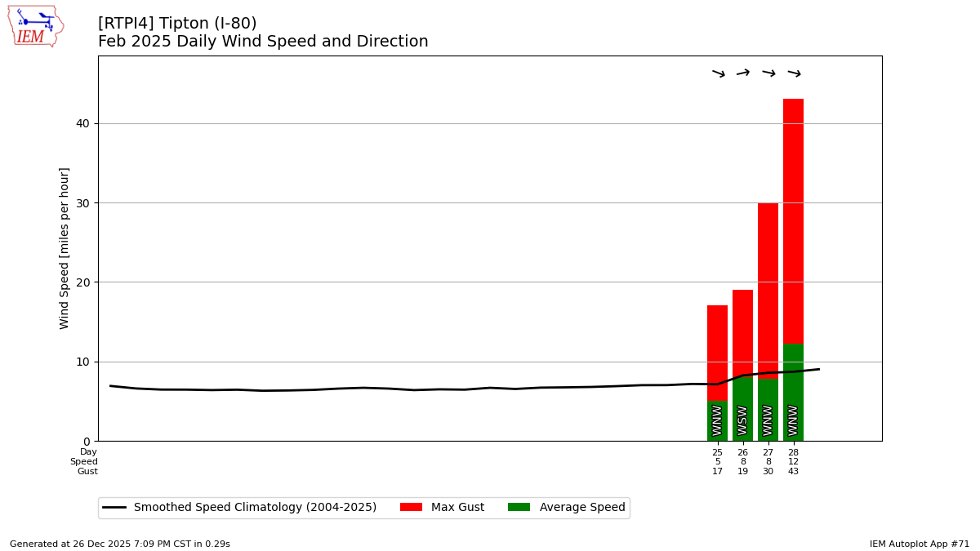This screenshot has width=980, height=551.
Task: Click the IEM Autoplot App #71 text
Action: coord(920,544)
